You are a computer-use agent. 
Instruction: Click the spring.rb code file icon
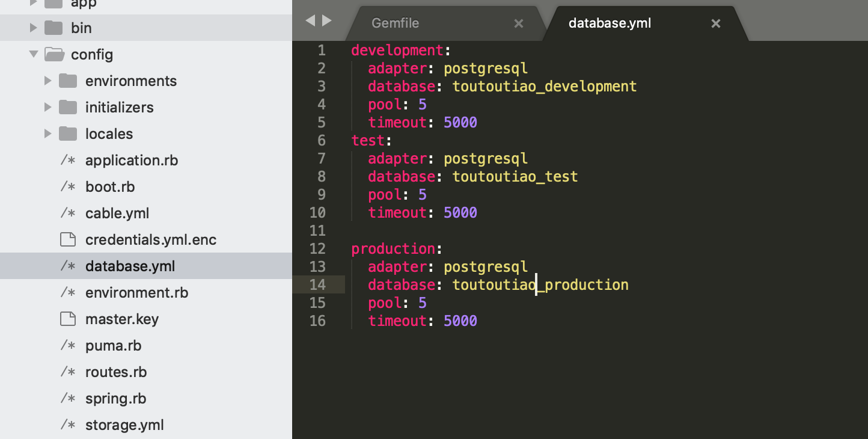click(68, 399)
